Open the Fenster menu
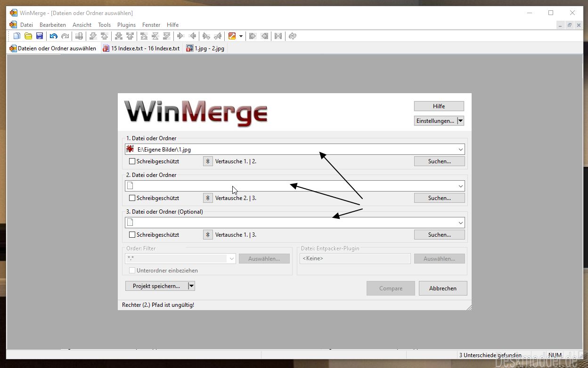Image resolution: width=588 pixels, height=368 pixels. pyautogui.click(x=151, y=25)
